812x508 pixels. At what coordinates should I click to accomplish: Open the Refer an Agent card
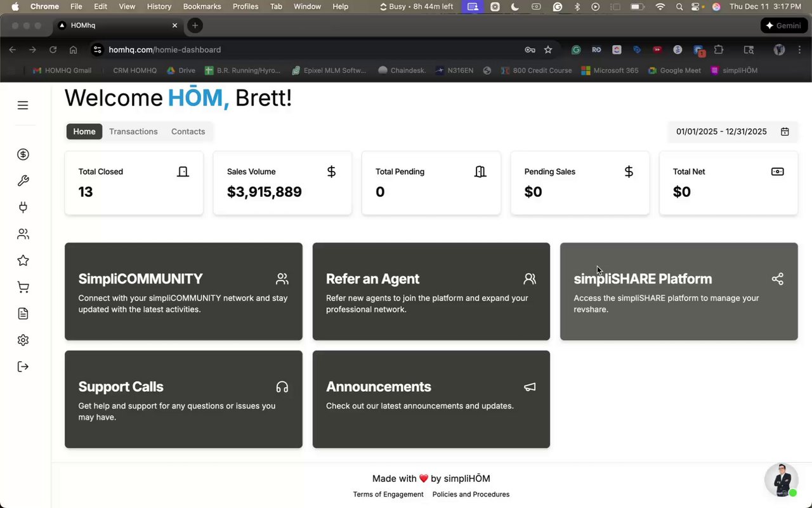(431, 291)
